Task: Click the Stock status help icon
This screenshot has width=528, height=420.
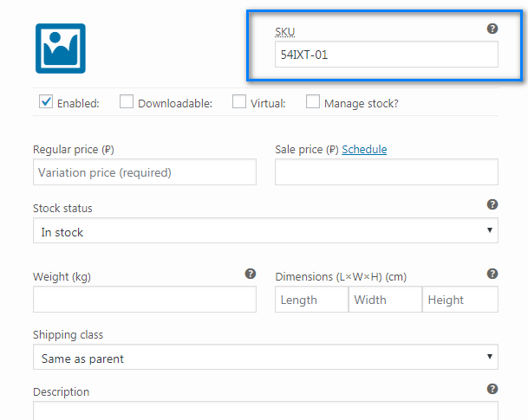Action: tap(492, 205)
